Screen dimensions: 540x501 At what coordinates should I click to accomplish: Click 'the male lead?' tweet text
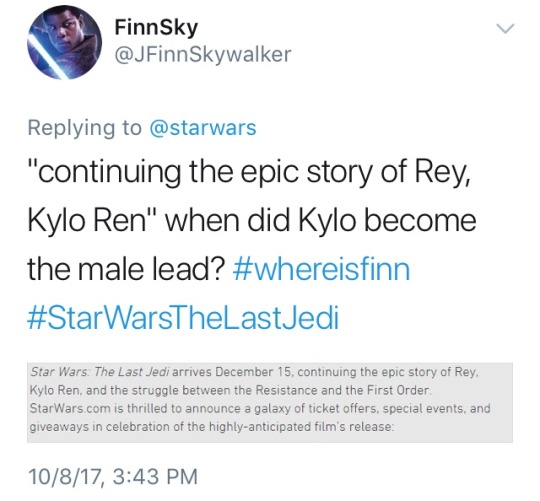coord(126,269)
